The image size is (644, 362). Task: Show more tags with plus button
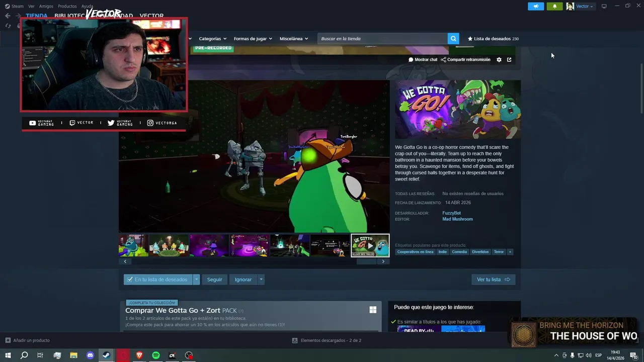(x=510, y=252)
